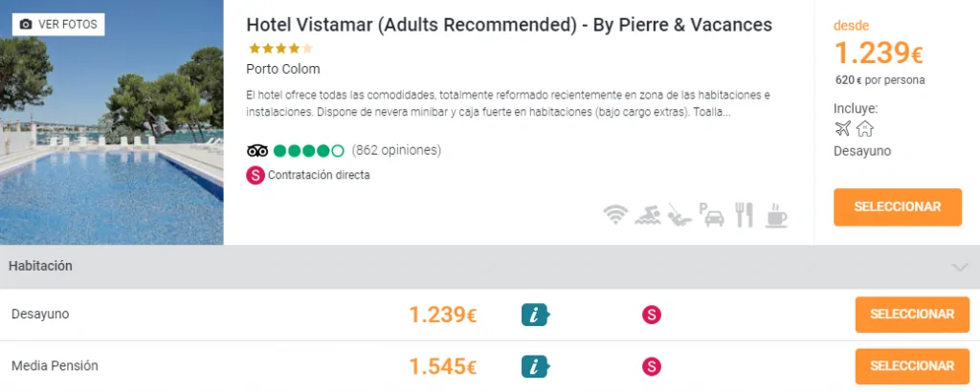The height and width of the screenshot is (392, 980).
Task: Click the coffee cup amenity icon
Action: click(x=776, y=215)
